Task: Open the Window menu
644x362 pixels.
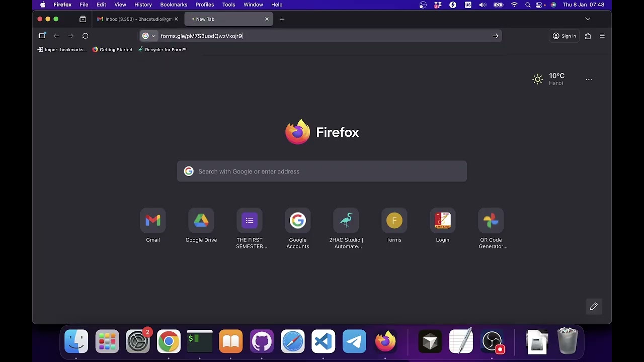Action: (x=253, y=5)
